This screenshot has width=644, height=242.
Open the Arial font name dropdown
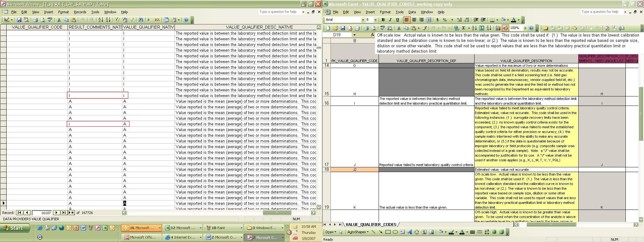click(x=363, y=20)
